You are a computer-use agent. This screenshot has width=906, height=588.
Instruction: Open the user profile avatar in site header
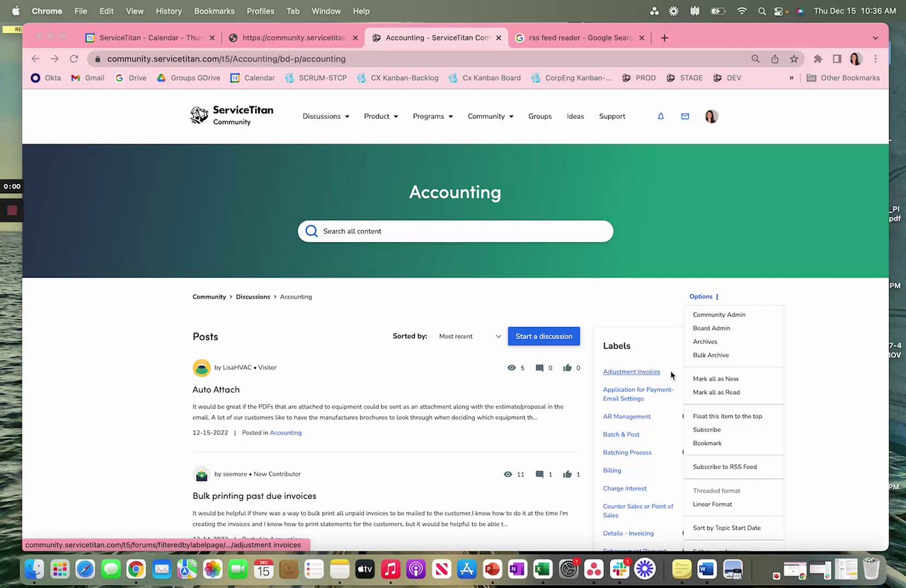pyautogui.click(x=711, y=116)
